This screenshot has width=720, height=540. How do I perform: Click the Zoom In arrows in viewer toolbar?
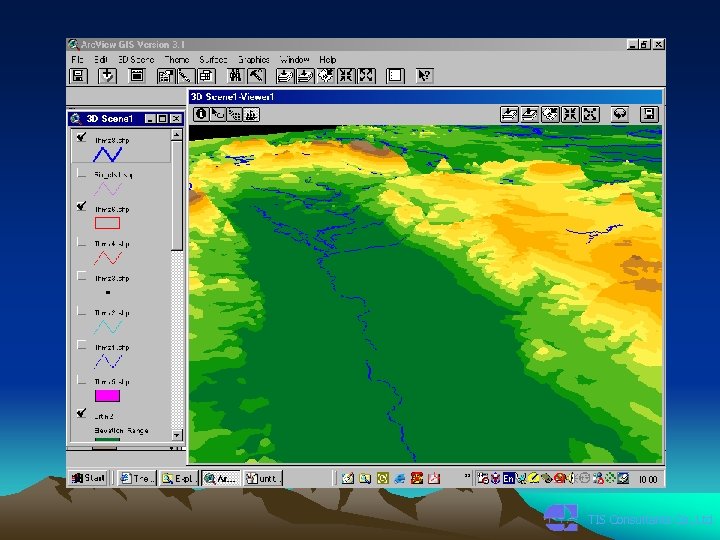(x=570, y=114)
